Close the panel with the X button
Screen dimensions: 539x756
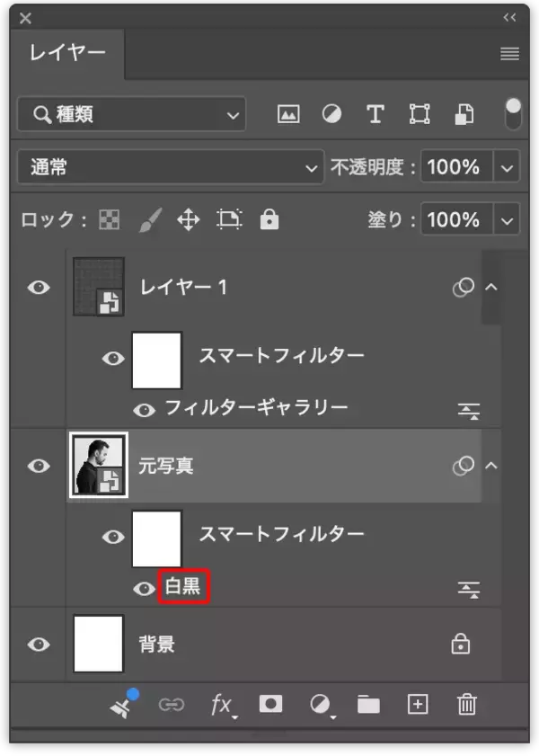point(25,18)
